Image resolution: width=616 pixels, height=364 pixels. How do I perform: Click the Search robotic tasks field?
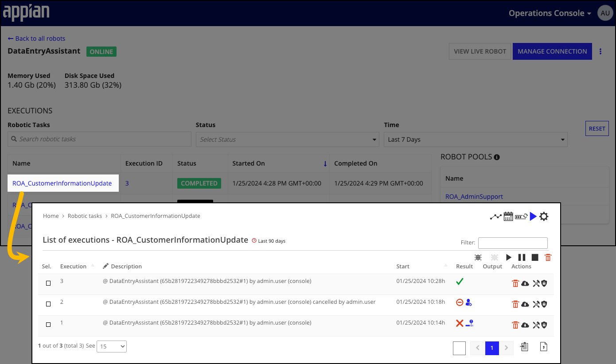click(99, 139)
